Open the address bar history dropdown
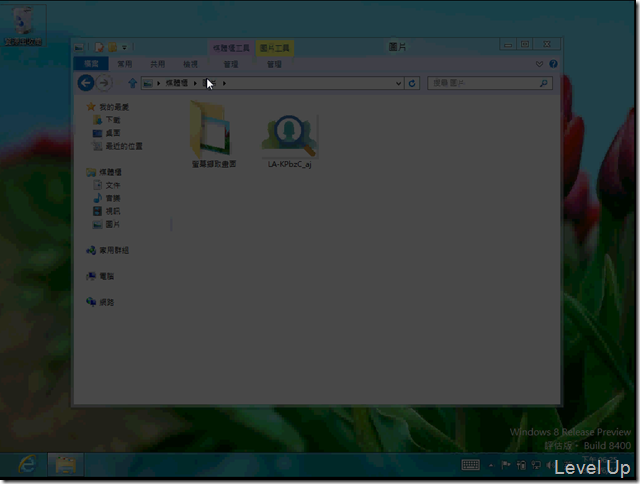The width and height of the screenshot is (640, 484). click(398, 83)
